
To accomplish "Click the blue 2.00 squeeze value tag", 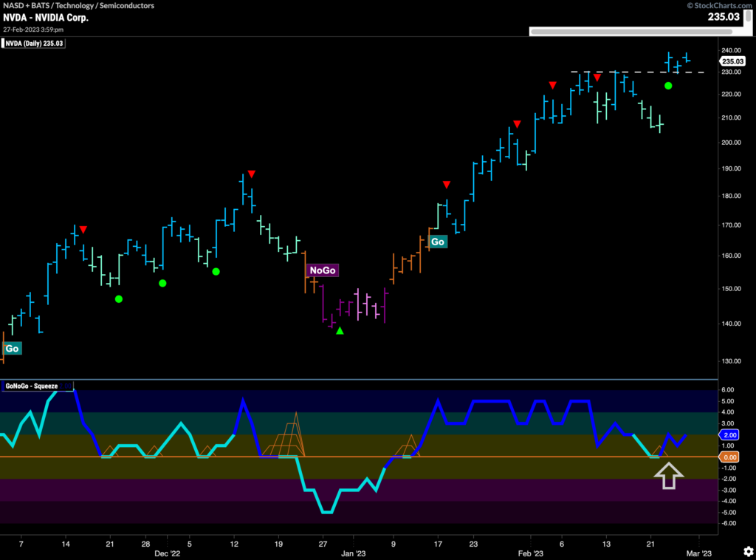I will pos(730,435).
